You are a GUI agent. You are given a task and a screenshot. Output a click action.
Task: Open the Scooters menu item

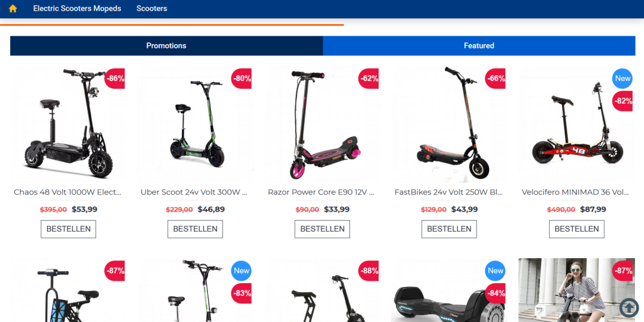[151, 8]
